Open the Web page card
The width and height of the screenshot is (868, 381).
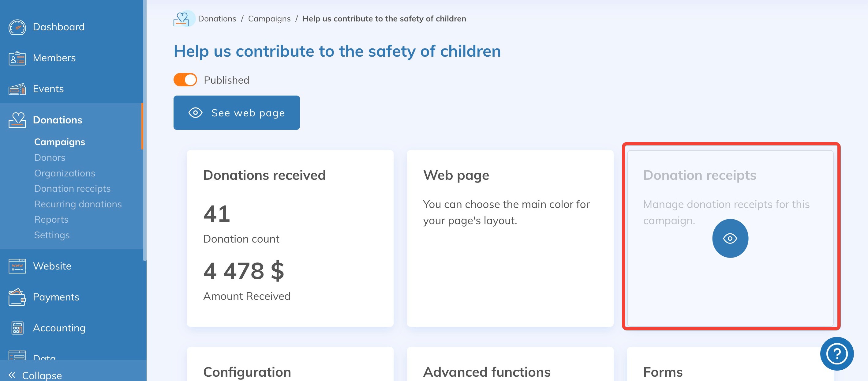pos(510,238)
